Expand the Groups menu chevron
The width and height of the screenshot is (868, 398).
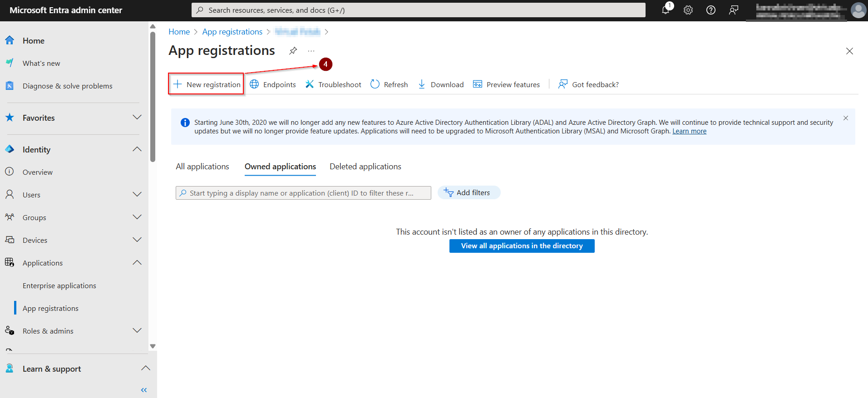(137, 217)
